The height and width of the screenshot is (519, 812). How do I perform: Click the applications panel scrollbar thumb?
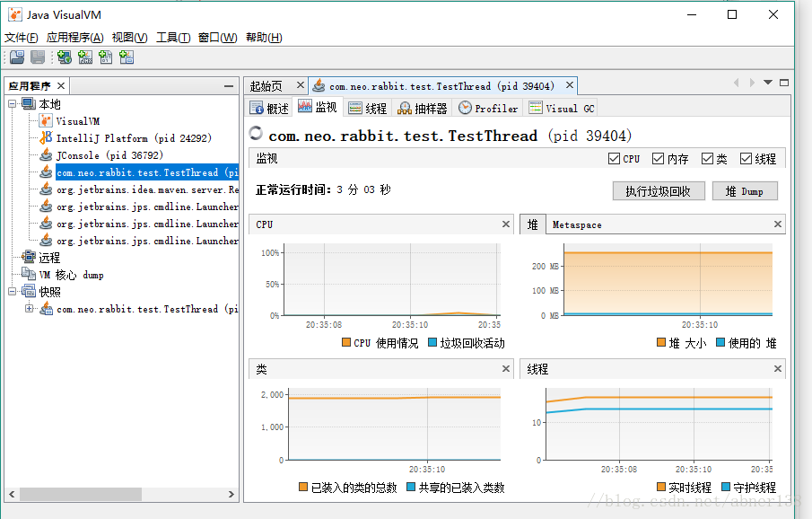tap(80, 494)
